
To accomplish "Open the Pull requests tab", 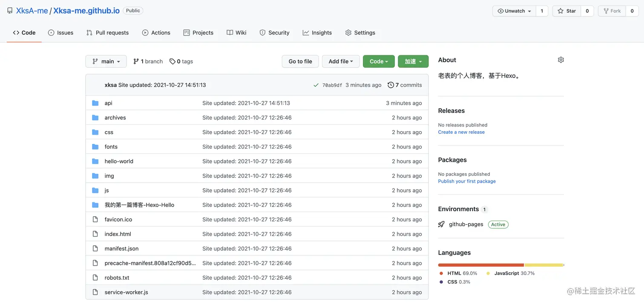I will pos(107,33).
